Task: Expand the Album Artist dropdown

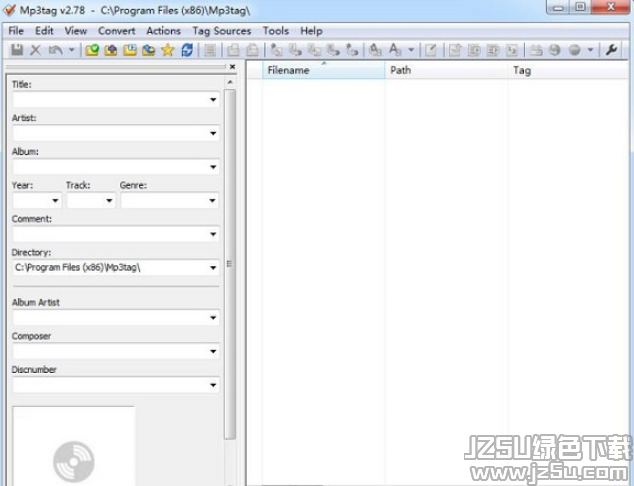Action: (213, 317)
